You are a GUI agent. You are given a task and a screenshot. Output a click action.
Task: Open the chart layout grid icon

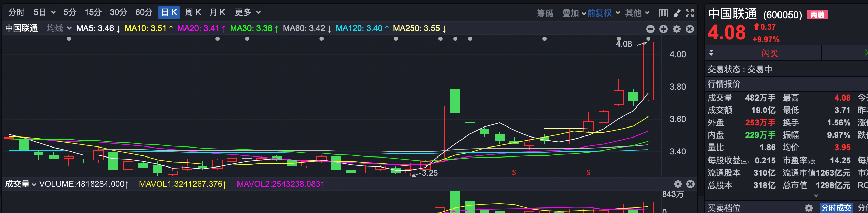[663, 13]
